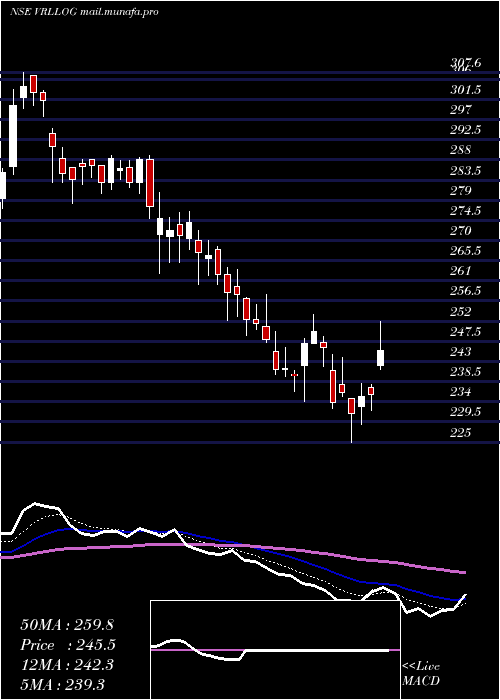500x700 pixels.
Task: Click inside the MACD inset chart box
Action: pyautogui.click(x=275, y=650)
